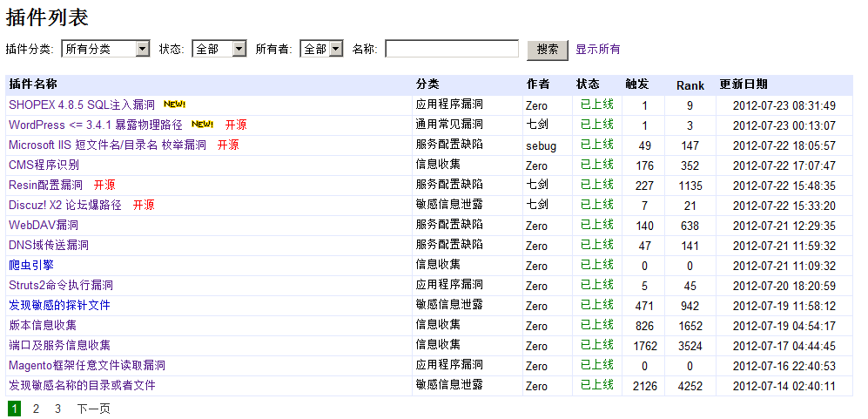Viewport: 868px width, 419px height.
Task: Open the WordPress <= 3.4.1 plugin link
Action: [x=96, y=125]
